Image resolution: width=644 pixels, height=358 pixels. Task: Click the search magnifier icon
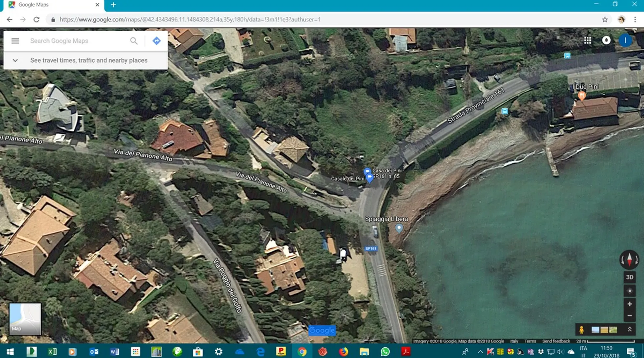pyautogui.click(x=134, y=41)
